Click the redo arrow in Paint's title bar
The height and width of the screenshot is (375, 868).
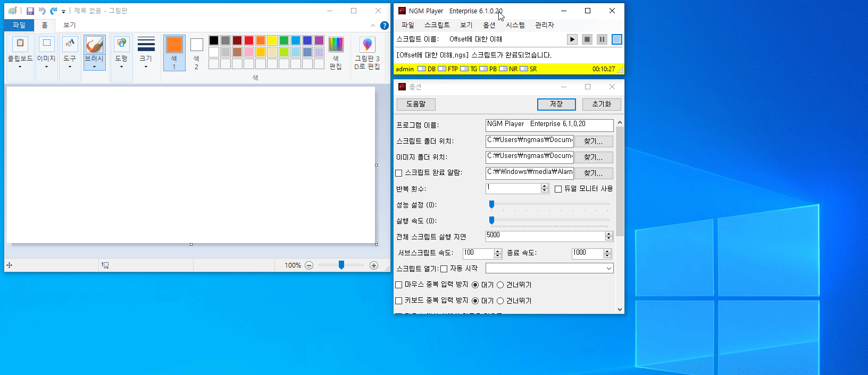tap(54, 11)
